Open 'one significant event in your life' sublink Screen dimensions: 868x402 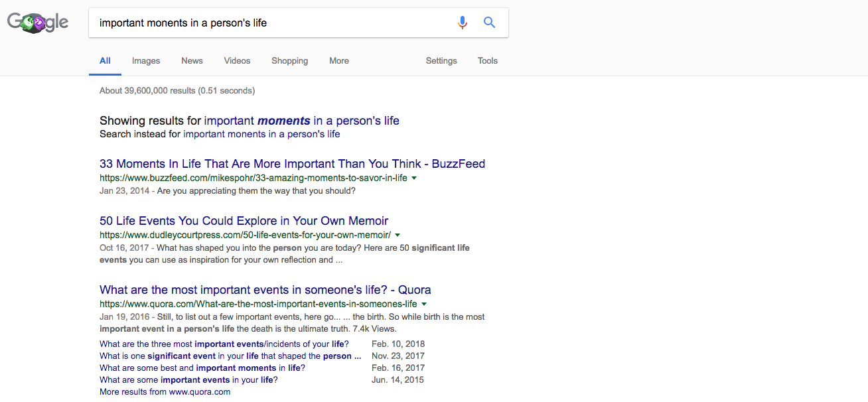pyautogui.click(x=230, y=356)
